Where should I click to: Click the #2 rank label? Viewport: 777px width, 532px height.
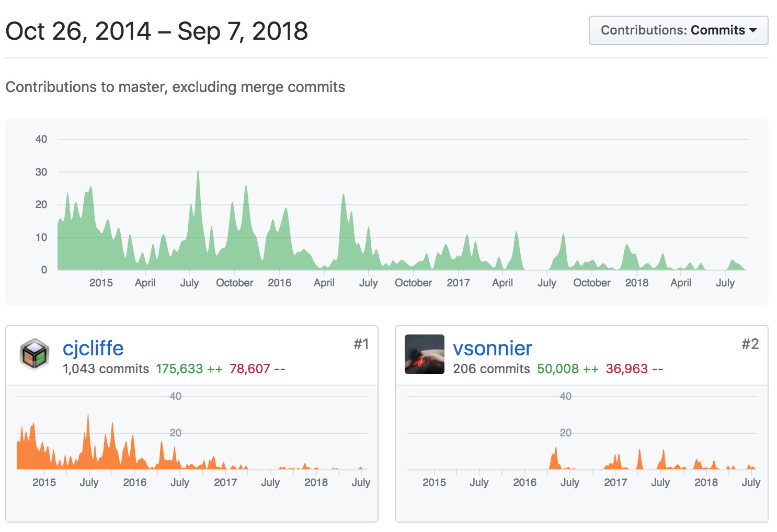pos(750,344)
